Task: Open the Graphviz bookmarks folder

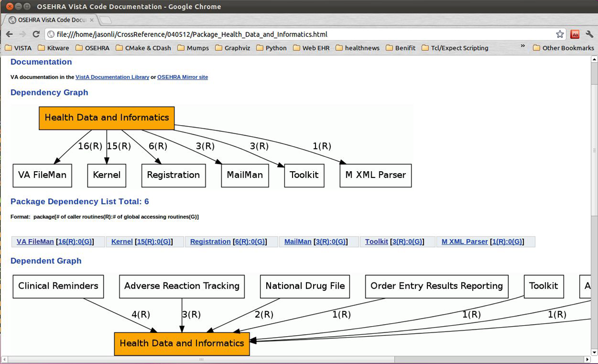Action: (x=233, y=48)
